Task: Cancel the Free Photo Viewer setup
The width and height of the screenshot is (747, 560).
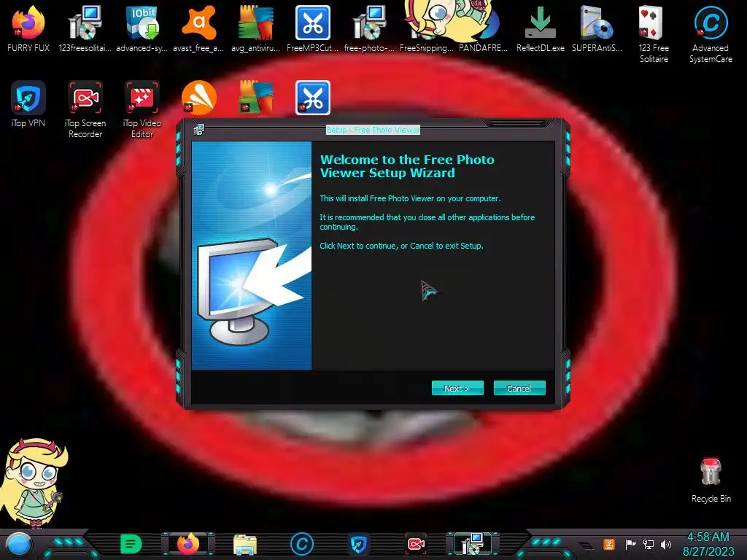Action: click(x=519, y=388)
